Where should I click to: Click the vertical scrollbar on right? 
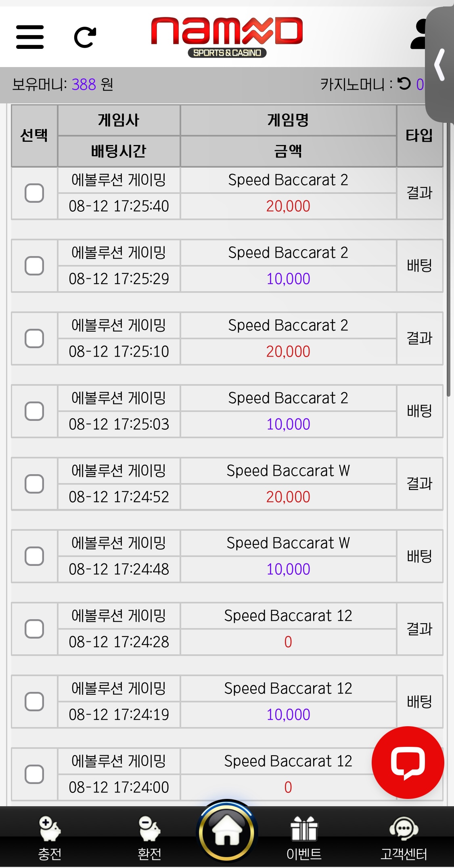coord(448,259)
